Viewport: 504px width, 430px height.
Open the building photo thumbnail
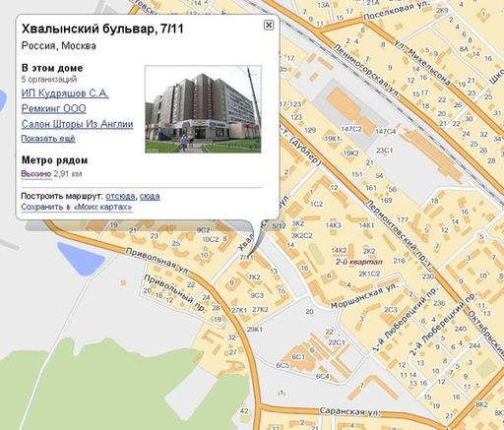[x=203, y=109]
